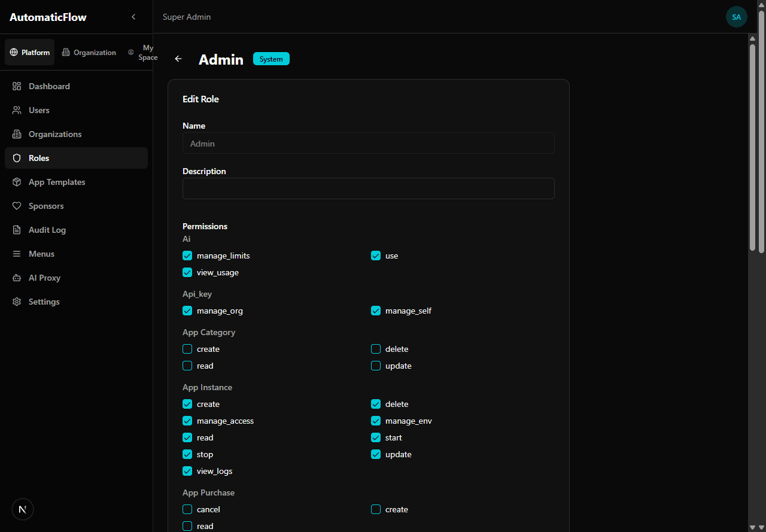Open Organizations from the sidebar
This screenshot has width=766, height=532.
(x=77, y=134)
